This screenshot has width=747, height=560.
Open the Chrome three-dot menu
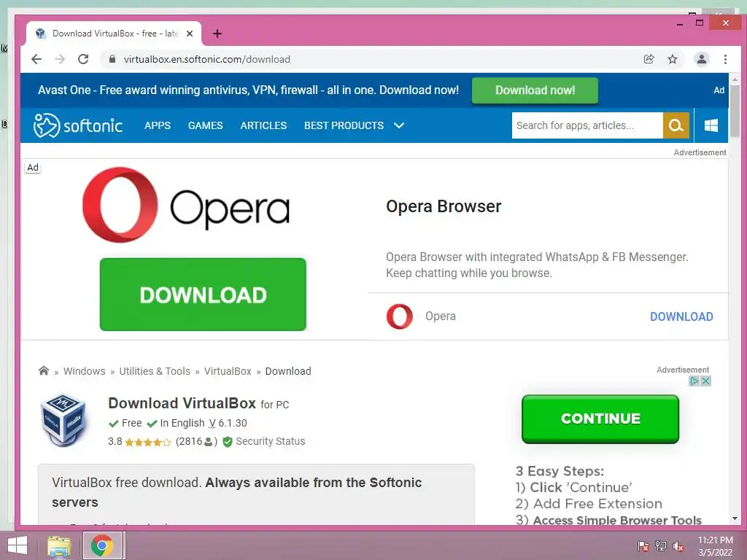(725, 59)
